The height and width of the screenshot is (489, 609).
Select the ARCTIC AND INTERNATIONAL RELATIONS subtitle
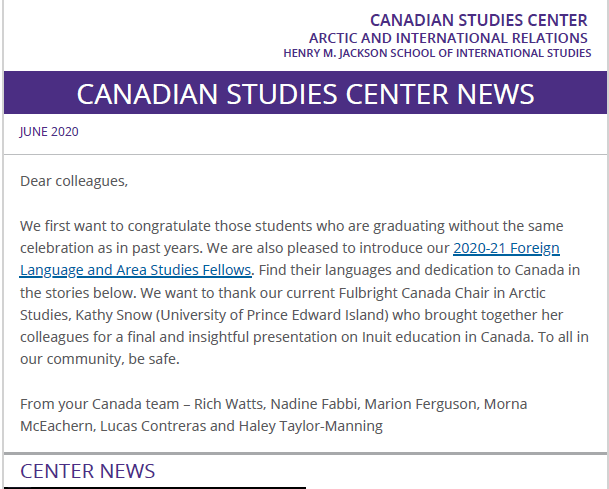pos(448,38)
